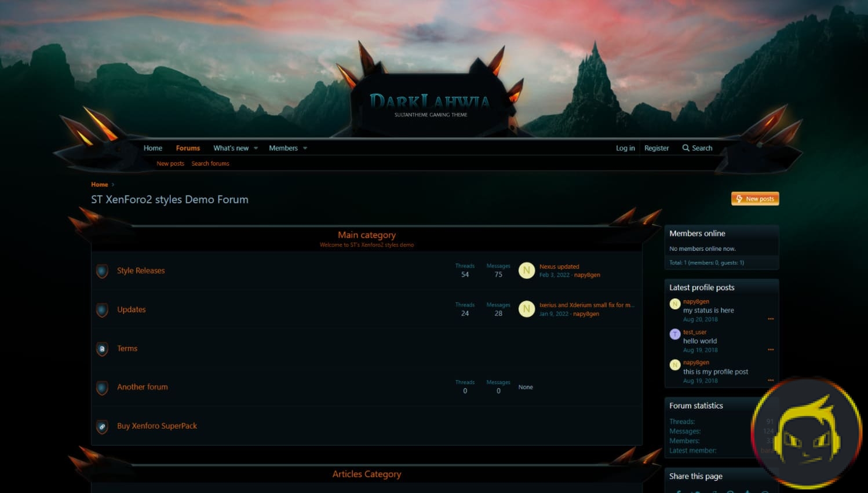The width and height of the screenshot is (868, 493).
Task: Open the Register link
Action: (x=657, y=148)
